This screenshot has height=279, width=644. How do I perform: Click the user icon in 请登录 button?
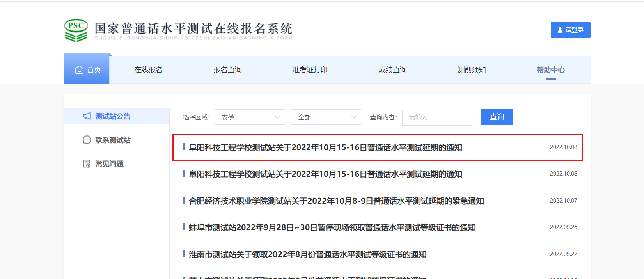coord(560,30)
